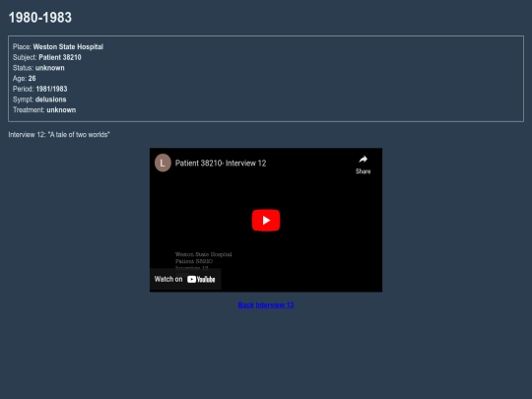Screen dimensions: 532x399
Task: Select the Weston State Hospital place text
Action: pyautogui.click(x=68, y=47)
